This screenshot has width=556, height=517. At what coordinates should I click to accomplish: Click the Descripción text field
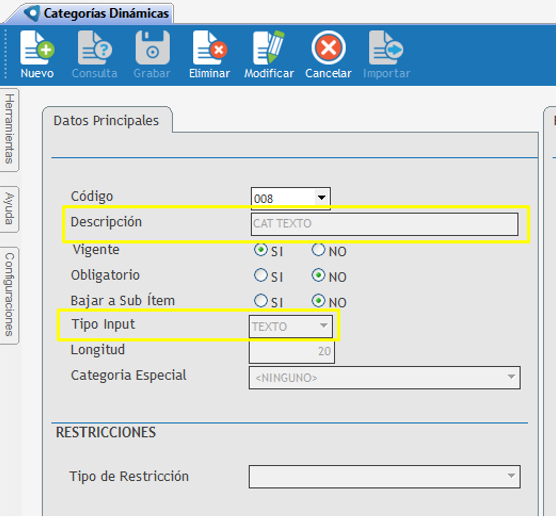tap(384, 224)
